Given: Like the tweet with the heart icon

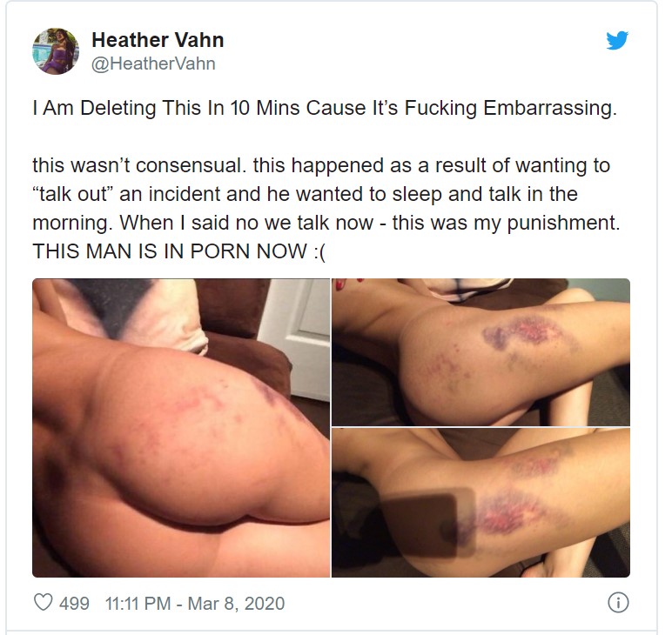Looking at the screenshot, I should pyautogui.click(x=44, y=603).
